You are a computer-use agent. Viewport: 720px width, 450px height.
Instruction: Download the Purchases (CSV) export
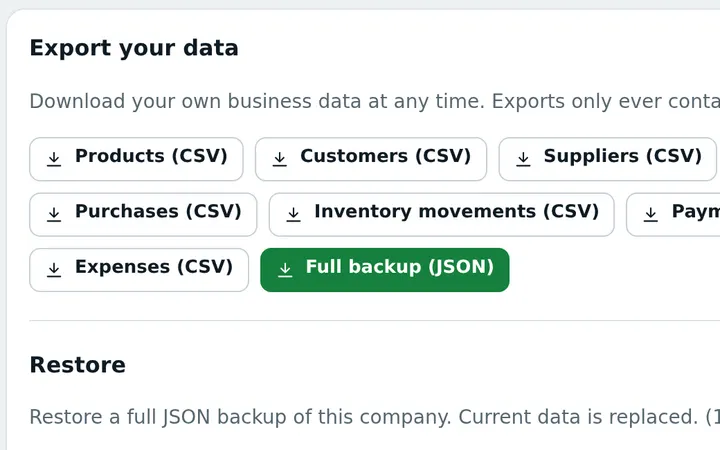point(143,214)
